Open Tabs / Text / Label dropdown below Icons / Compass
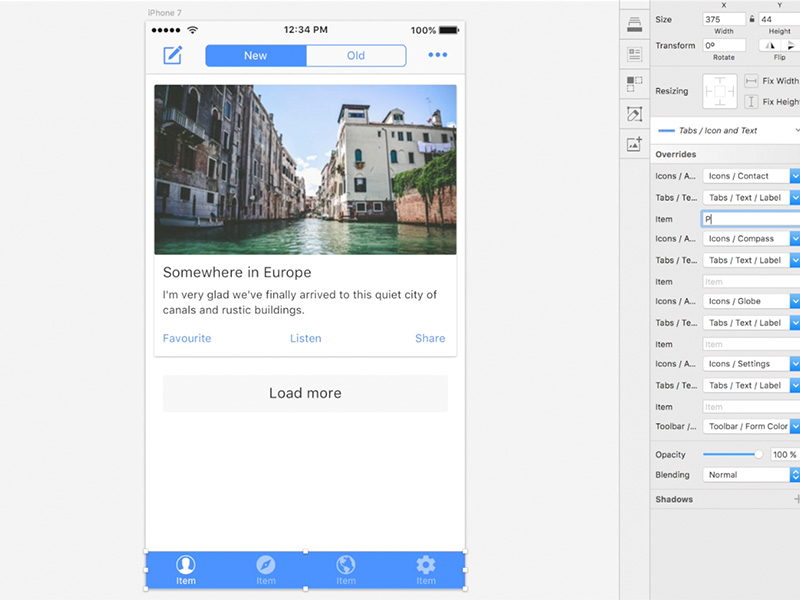Viewport: 800px width, 600px height. 751,260
